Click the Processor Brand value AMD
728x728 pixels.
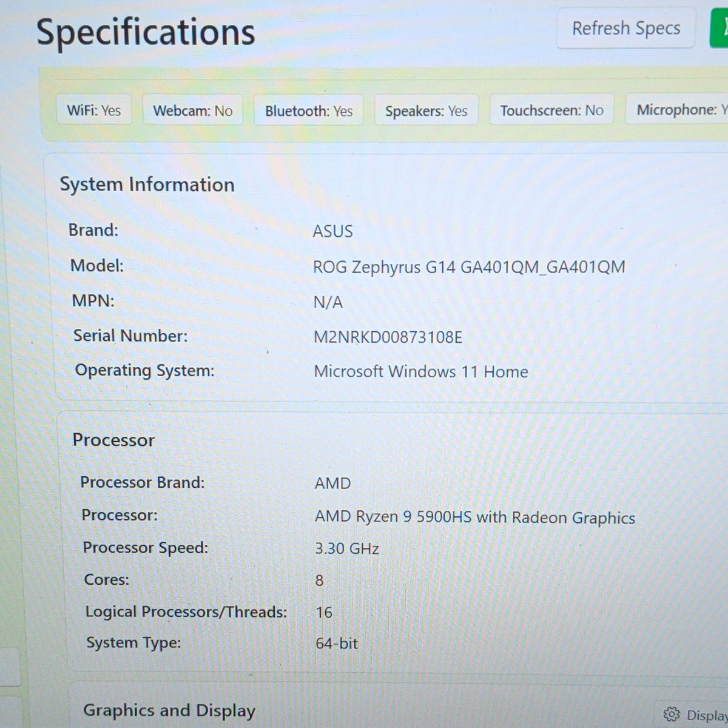(x=332, y=484)
